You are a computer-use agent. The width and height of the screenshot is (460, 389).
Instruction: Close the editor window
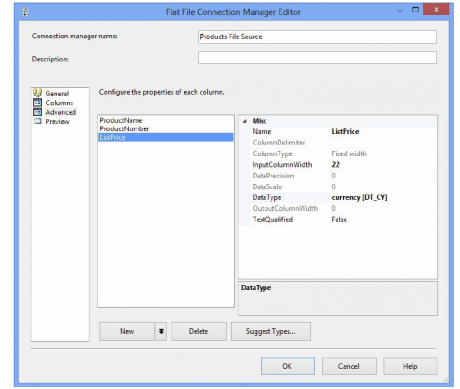click(x=436, y=10)
